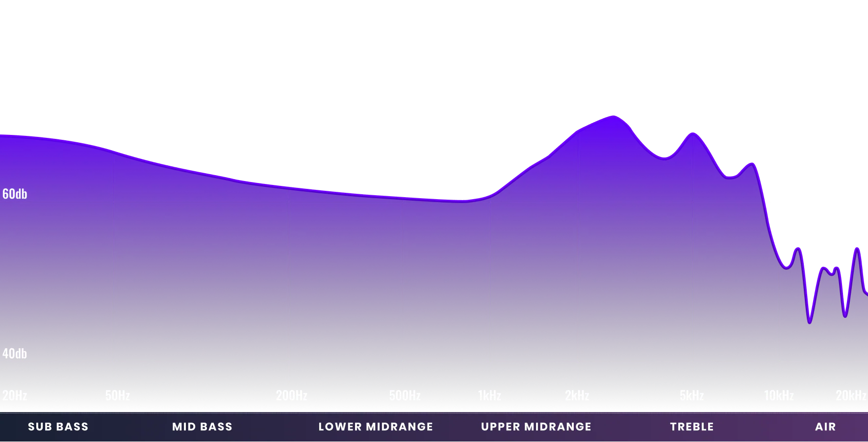Click the TREBLE band section
The height and width of the screenshot is (442, 868).
(x=691, y=427)
